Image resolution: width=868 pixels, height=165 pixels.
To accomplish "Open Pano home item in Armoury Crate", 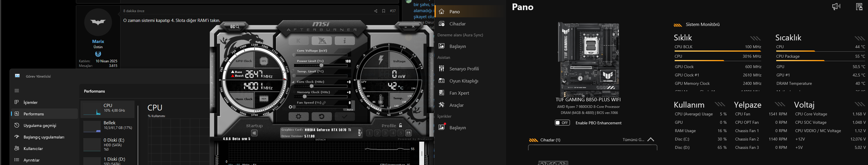I will [470, 12].
